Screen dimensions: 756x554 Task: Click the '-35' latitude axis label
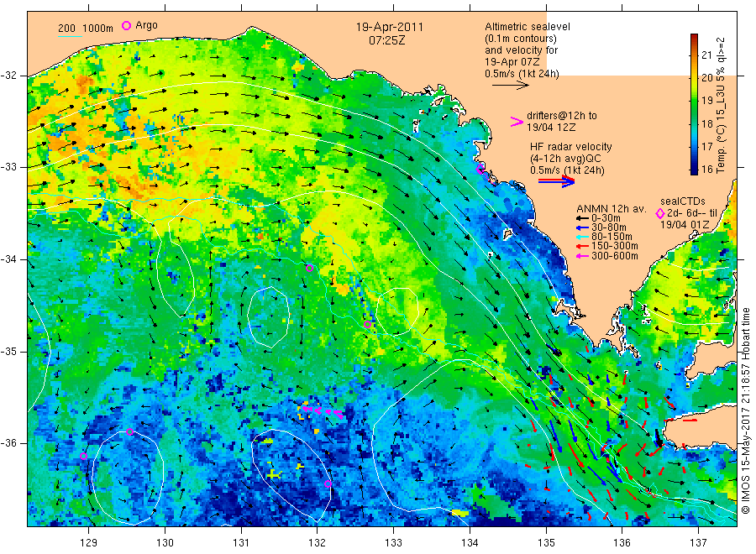click(x=8, y=352)
